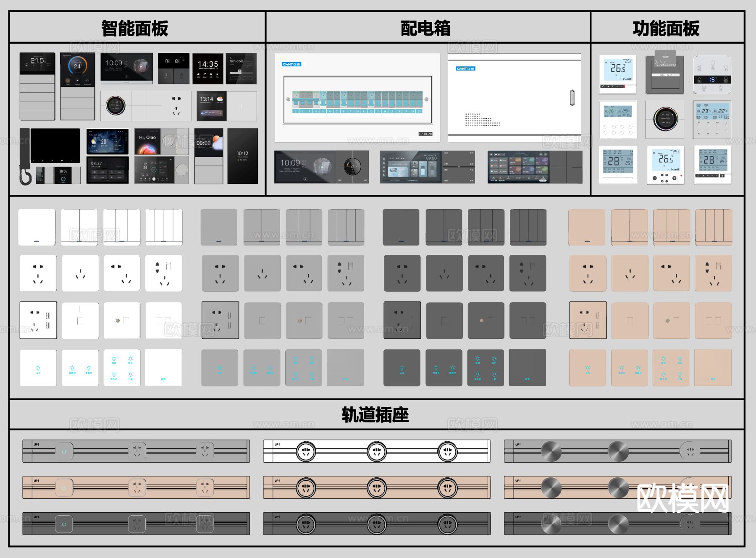This screenshot has width=756, height=558.
Task: Select the CHNT box with exposed breakers
Action: tap(357, 98)
